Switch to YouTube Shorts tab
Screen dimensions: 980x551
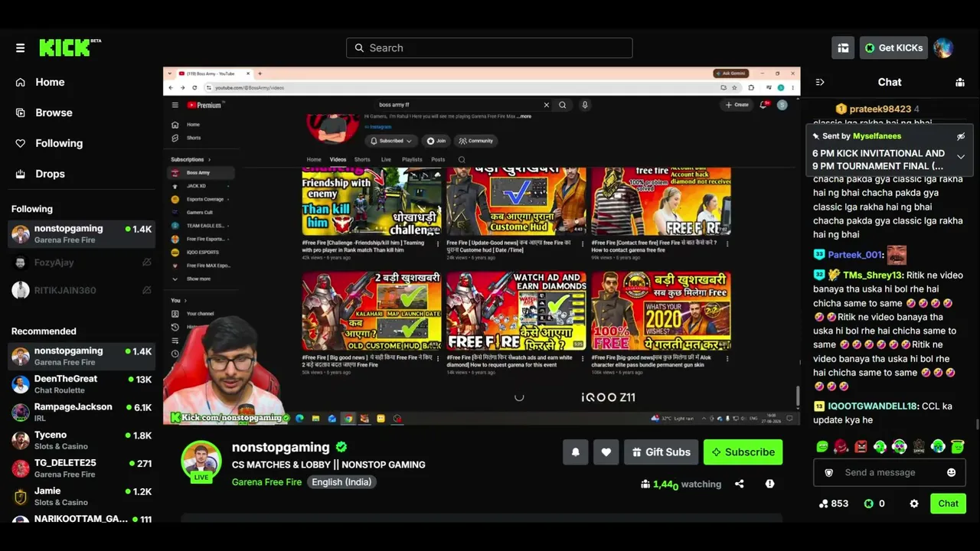(x=362, y=160)
